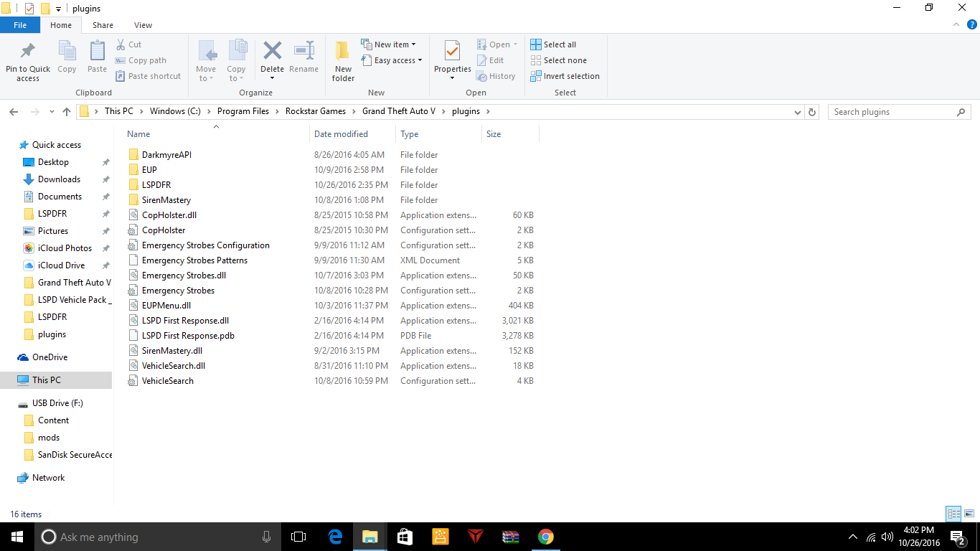Viewport: 980px width, 551px height.
Task: Open the Open dropdown in the ribbon
Action: click(497, 44)
